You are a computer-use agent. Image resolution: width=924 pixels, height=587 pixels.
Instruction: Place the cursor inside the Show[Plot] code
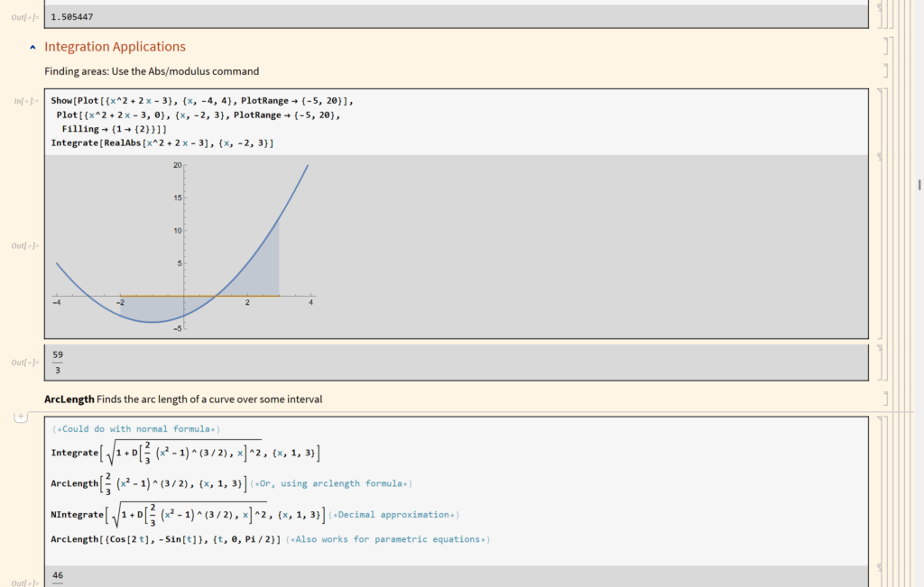point(180,100)
